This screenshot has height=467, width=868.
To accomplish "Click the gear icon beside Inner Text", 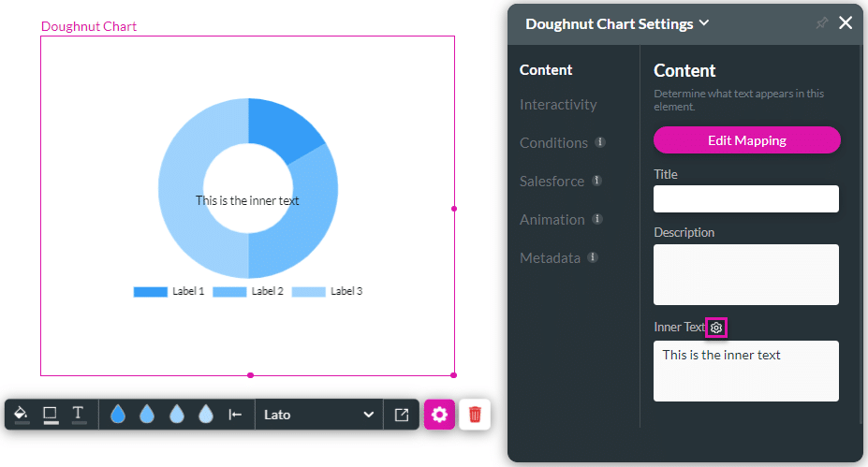I will 716,328.
